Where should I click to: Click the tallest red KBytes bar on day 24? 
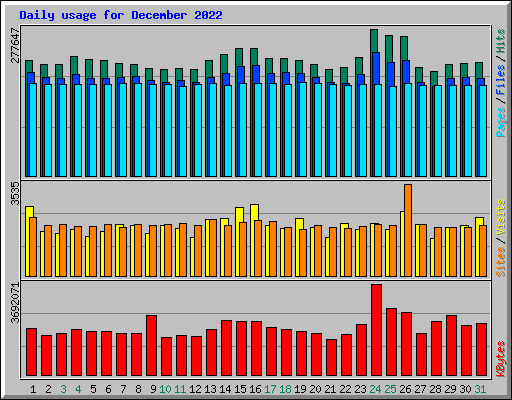(x=377, y=330)
